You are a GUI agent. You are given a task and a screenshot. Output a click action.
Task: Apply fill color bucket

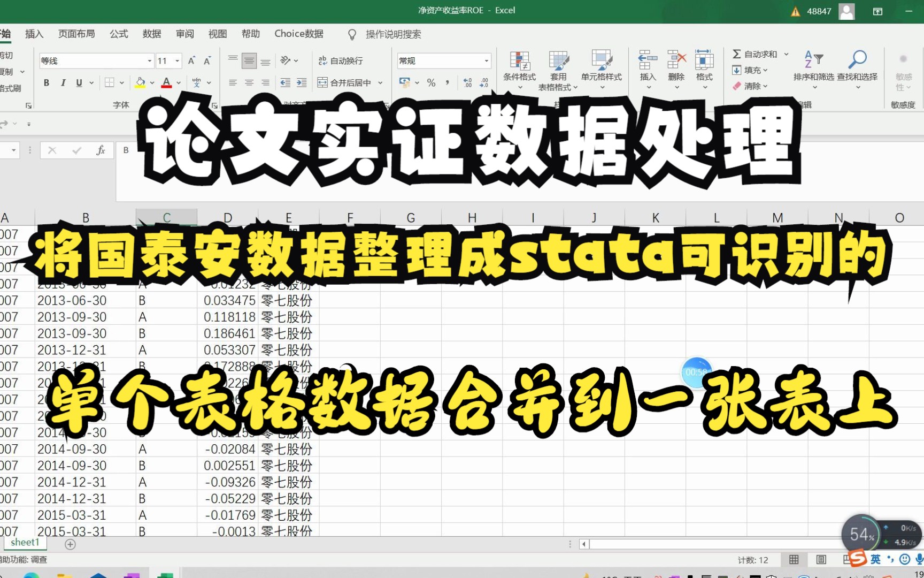[140, 83]
